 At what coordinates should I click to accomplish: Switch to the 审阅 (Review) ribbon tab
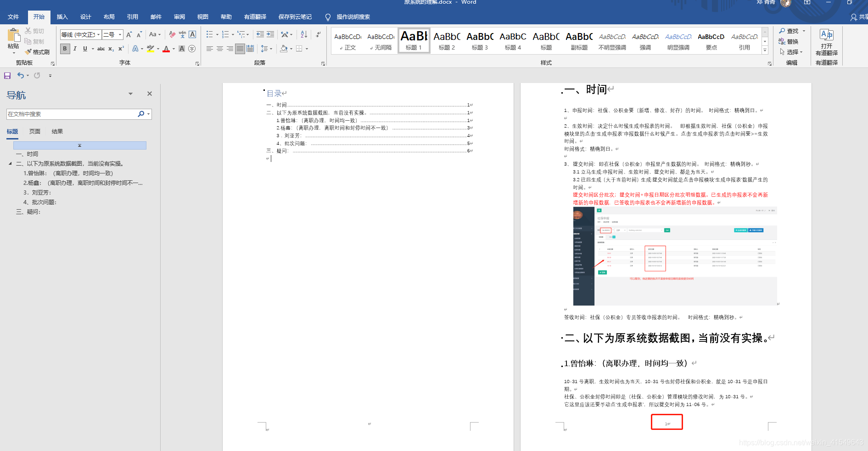pyautogui.click(x=179, y=17)
